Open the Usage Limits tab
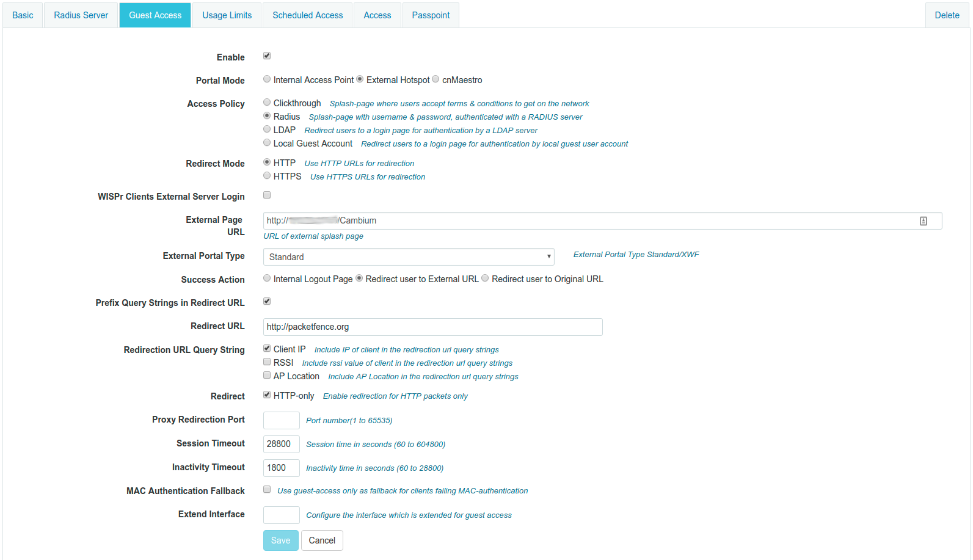 (227, 15)
